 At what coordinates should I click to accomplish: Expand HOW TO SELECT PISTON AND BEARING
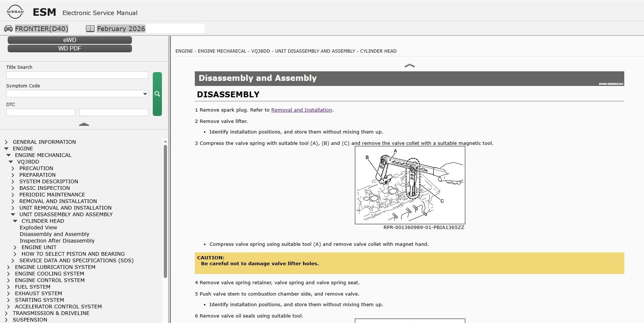[15, 254]
